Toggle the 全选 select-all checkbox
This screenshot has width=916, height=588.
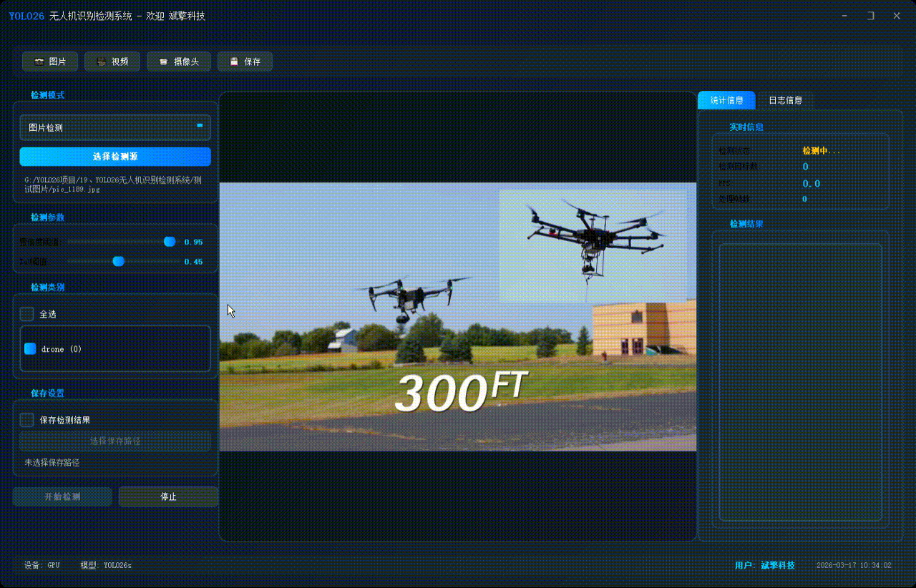(27, 314)
